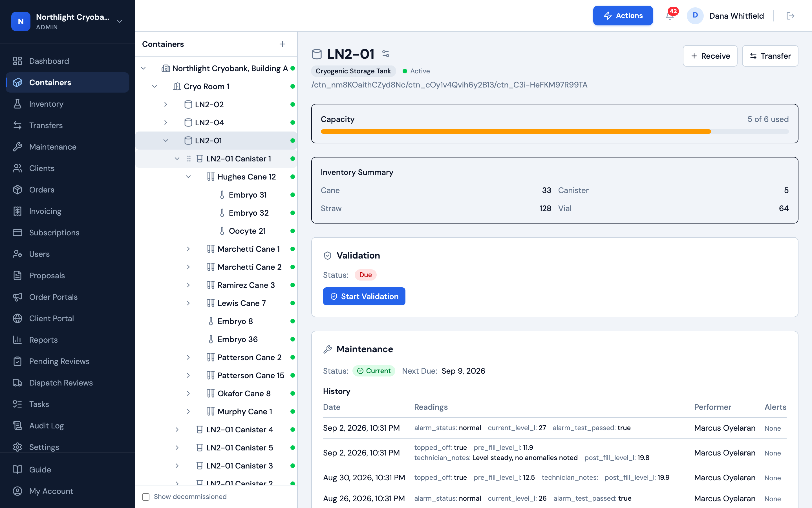Click the Inventory flask icon
The image size is (812, 508).
(17, 104)
